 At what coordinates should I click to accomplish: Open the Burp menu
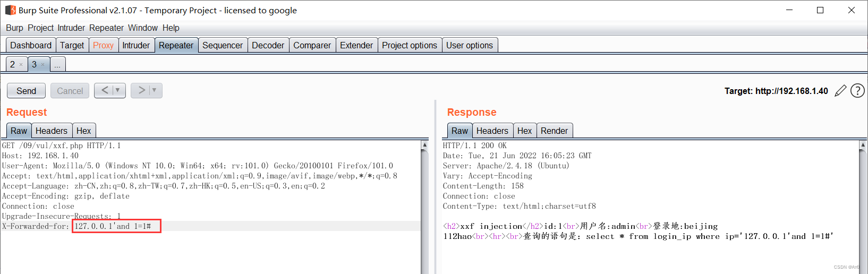[14, 28]
